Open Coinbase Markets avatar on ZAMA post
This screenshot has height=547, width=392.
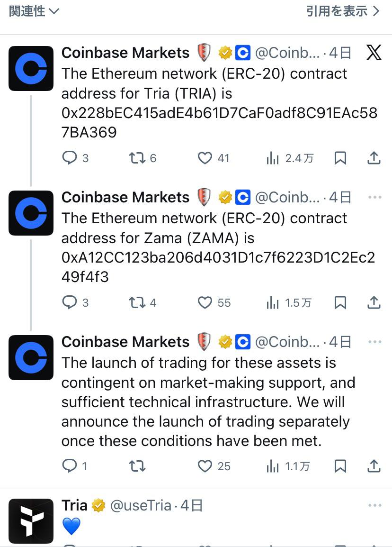(x=31, y=213)
